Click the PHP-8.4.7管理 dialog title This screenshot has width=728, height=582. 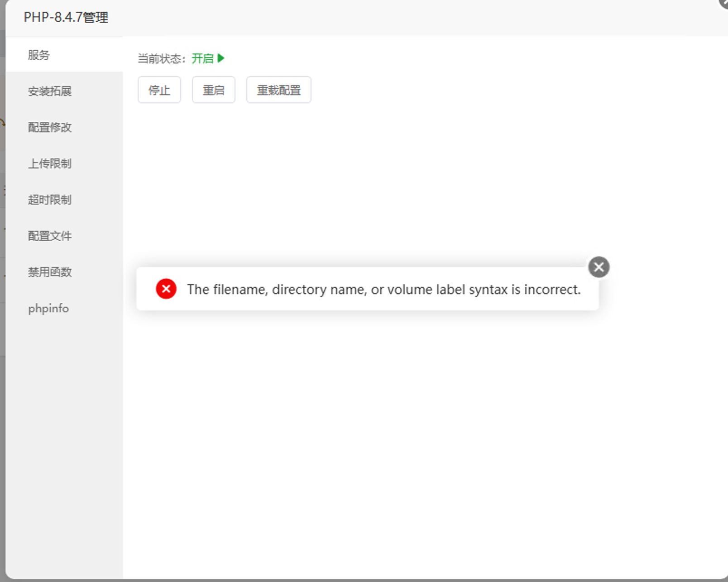click(x=66, y=18)
